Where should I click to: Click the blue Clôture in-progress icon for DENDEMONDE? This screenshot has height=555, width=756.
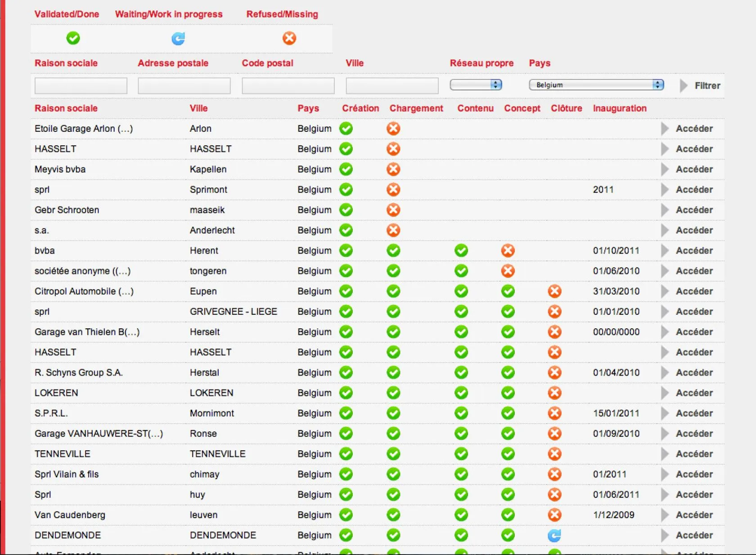(554, 535)
